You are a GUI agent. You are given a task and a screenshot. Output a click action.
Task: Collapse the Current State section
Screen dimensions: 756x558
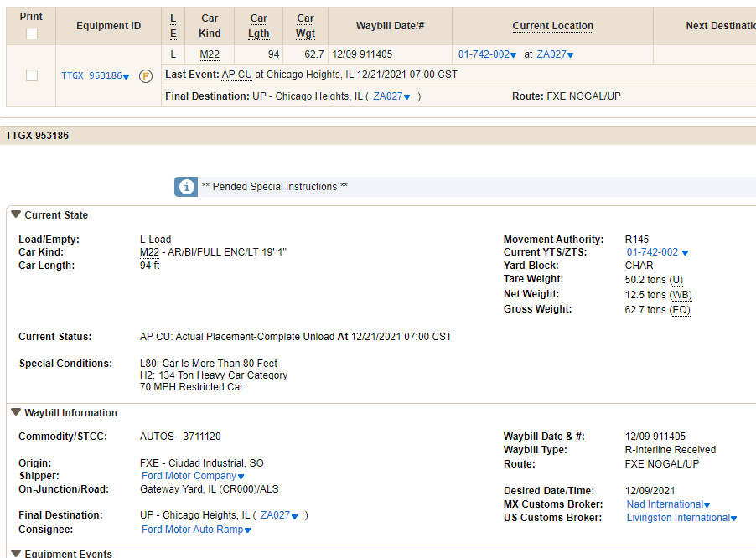(16, 214)
